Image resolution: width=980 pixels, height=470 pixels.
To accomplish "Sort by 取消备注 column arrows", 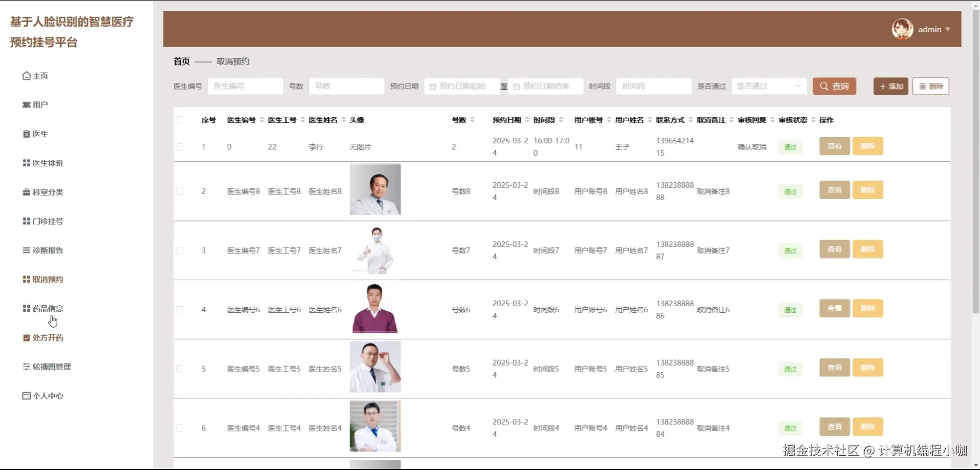I will tap(732, 120).
